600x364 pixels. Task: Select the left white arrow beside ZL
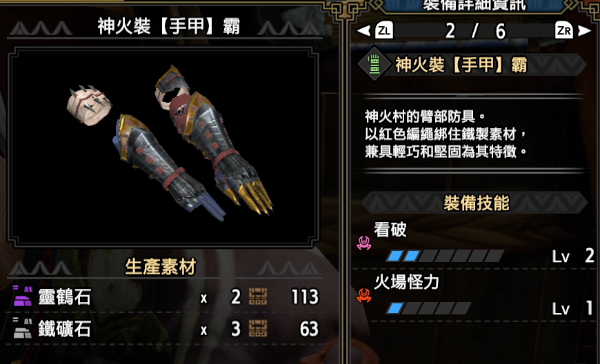coord(364,30)
